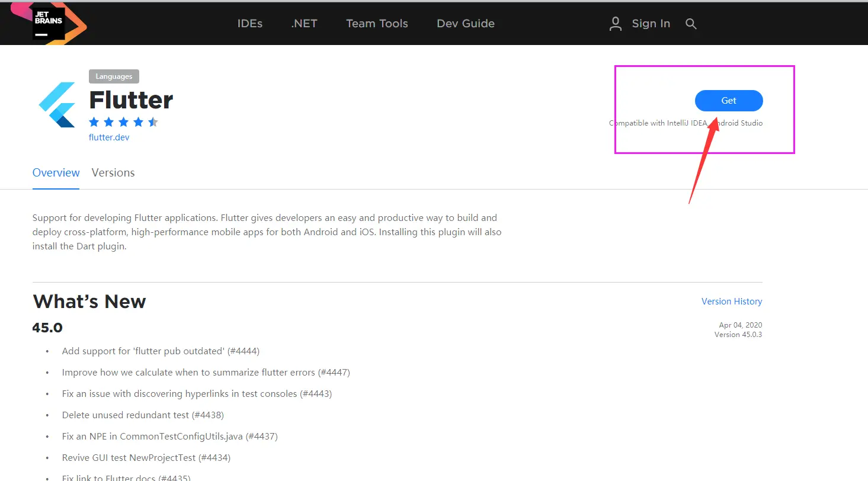Viewport: 868px width, 481px height.
Task: Switch to the Overview tab
Action: (56, 173)
